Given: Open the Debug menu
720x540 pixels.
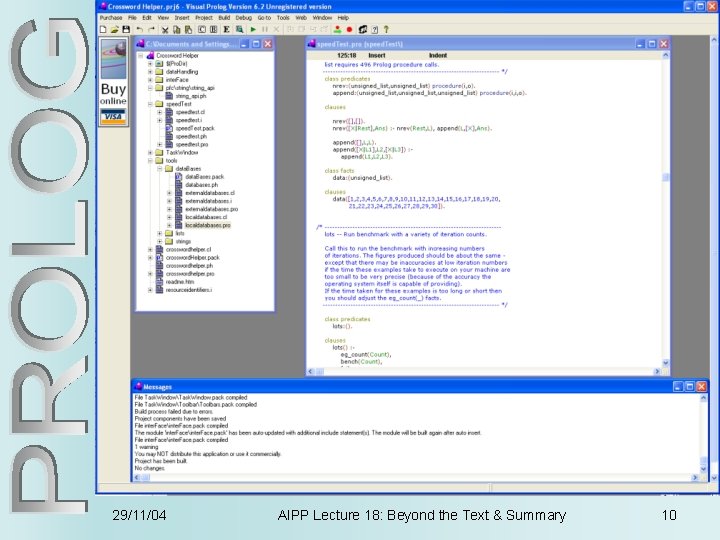Looking at the screenshot, I should tap(243, 17).
